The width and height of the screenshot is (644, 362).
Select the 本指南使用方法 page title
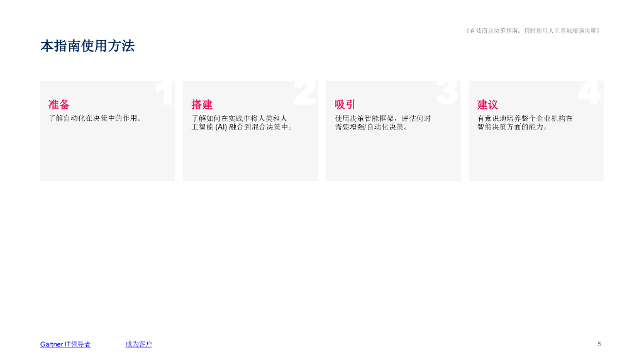(87, 46)
